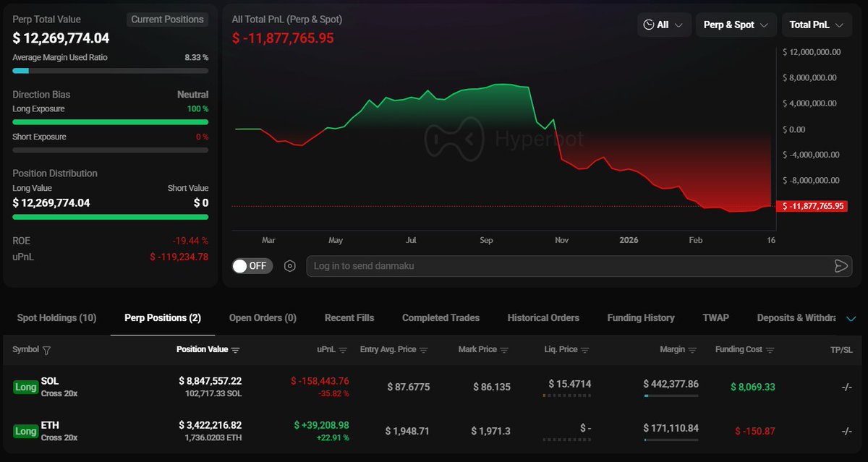Image resolution: width=868 pixels, height=462 pixels.
Task: Sort by Mark Price column icon
Action: [x=504, y=350]
